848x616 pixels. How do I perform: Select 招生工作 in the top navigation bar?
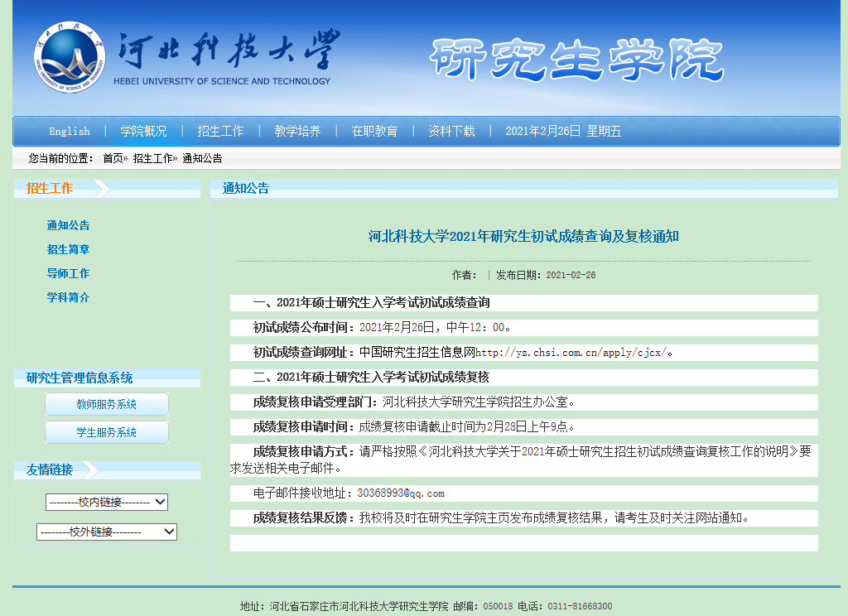tap(220, 131)
